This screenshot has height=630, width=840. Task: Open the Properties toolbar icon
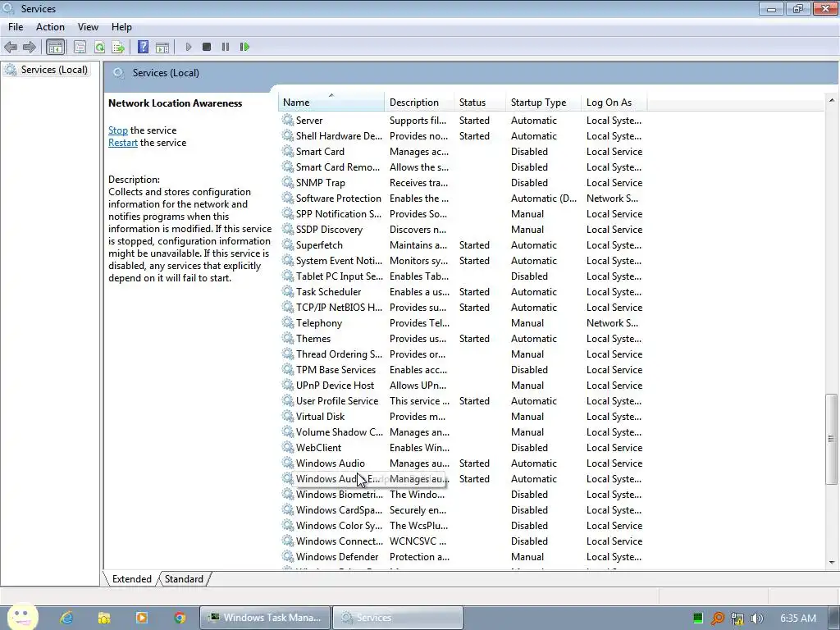click(x=80, y=47)
